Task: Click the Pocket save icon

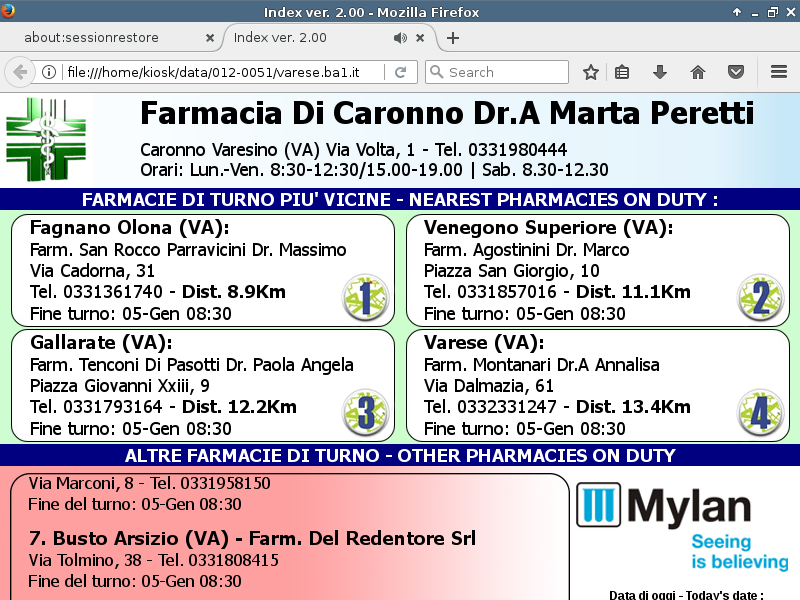Action: tap(736, 72)
